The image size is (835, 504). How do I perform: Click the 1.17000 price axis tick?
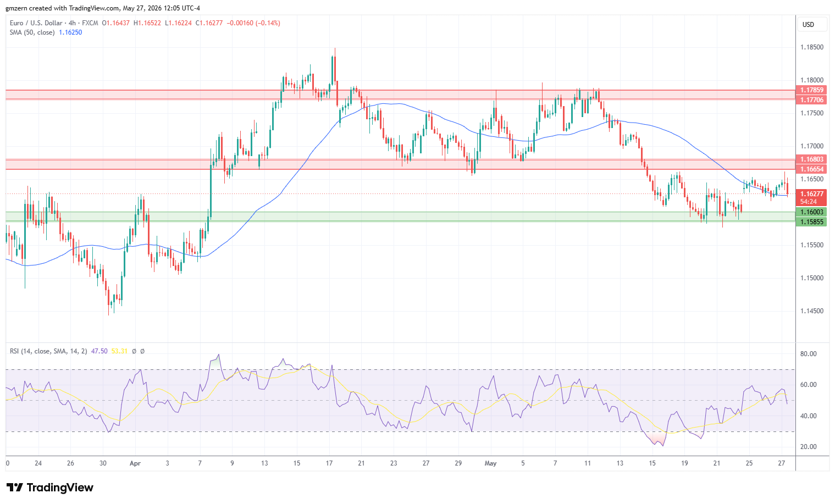pyautogui.click(x=811, y=146)
